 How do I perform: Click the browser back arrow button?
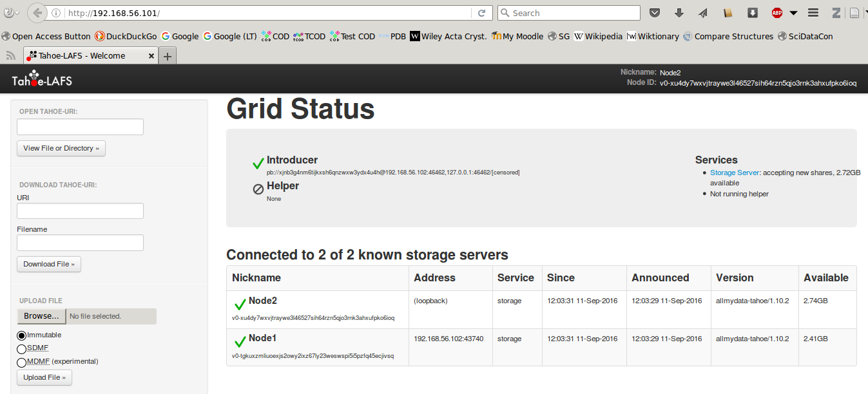click(x=38, y=13)
